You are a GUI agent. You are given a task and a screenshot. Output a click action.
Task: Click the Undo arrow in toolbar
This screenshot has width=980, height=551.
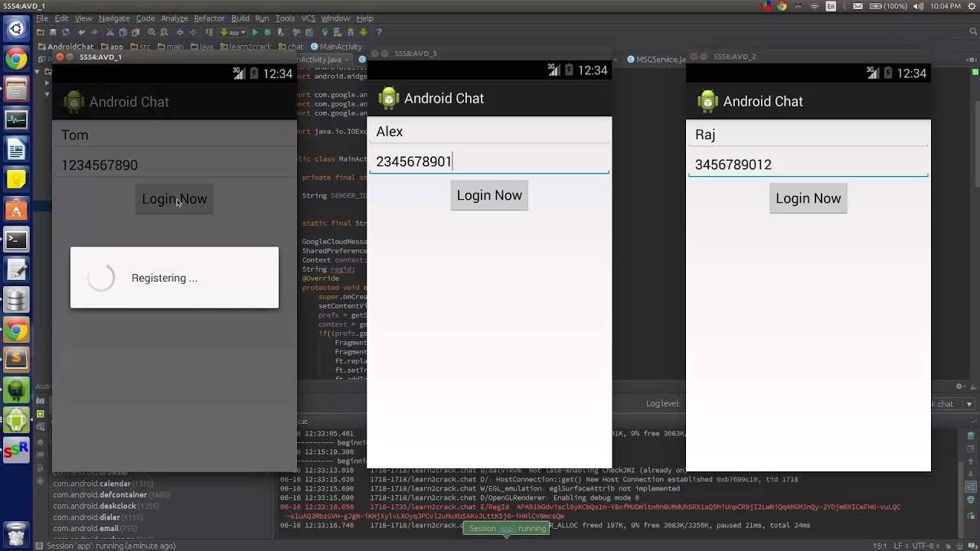click(x=82, y=32)
